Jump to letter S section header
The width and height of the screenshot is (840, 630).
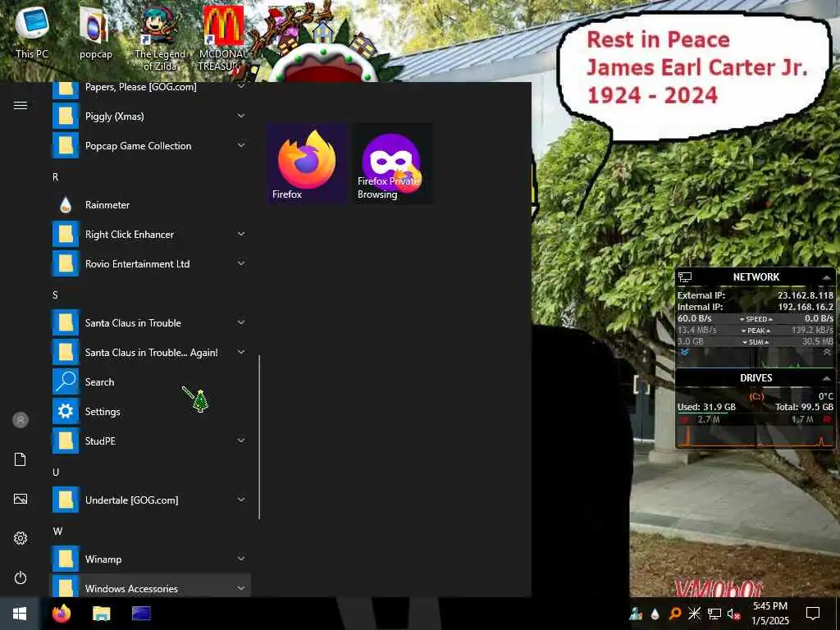pyautogui.click(x=55, y=295)
